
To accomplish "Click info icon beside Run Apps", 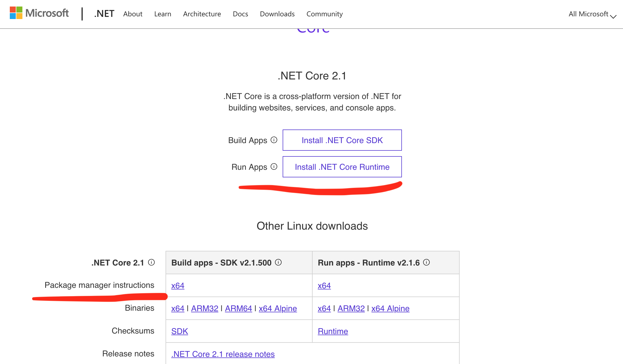I will click(274, 166).
